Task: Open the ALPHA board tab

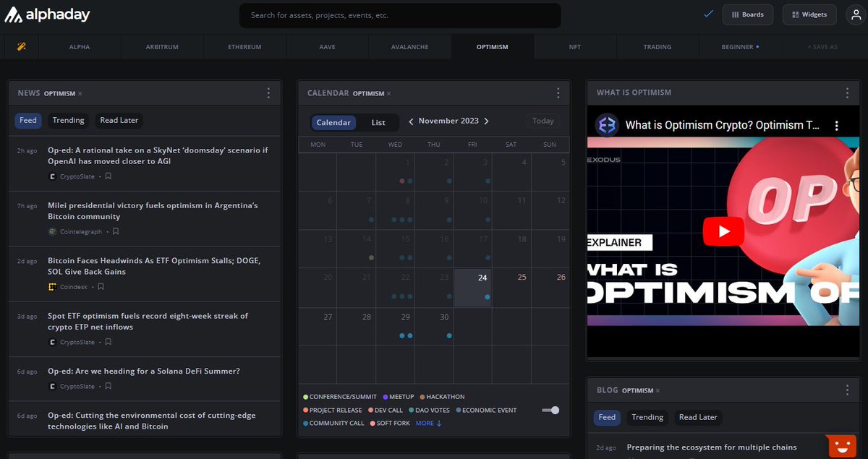Action: point(80,47)
